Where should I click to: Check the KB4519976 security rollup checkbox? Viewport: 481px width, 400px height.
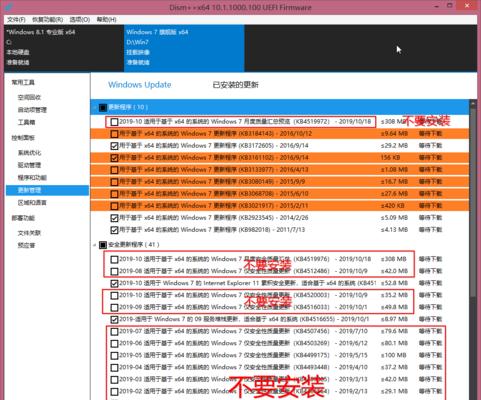pos(114,259)
